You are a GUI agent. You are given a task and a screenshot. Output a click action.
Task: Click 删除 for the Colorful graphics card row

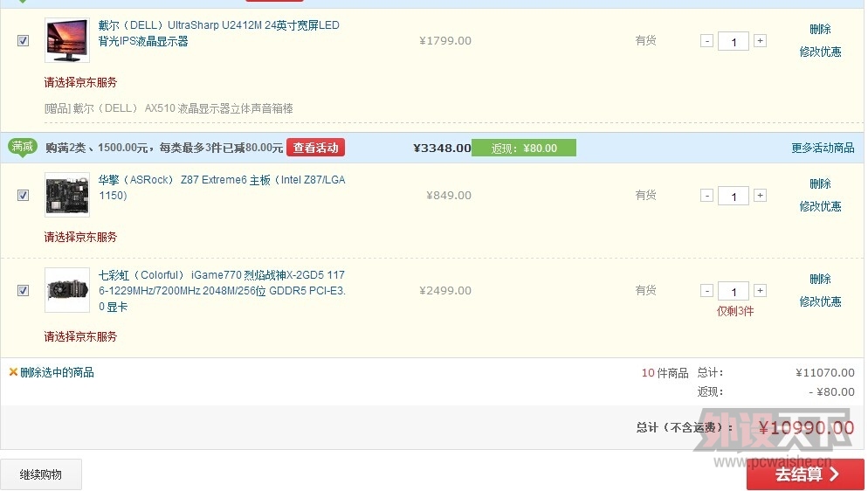820,279
